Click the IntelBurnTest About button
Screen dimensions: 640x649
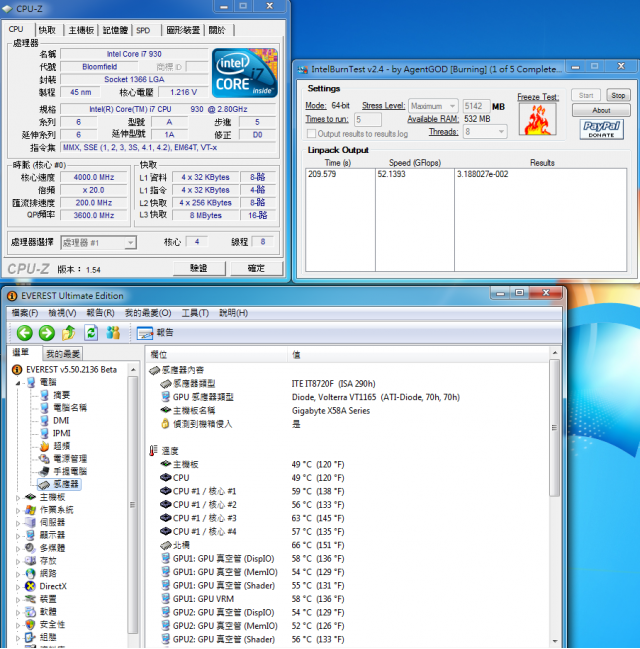click(601, 110)
